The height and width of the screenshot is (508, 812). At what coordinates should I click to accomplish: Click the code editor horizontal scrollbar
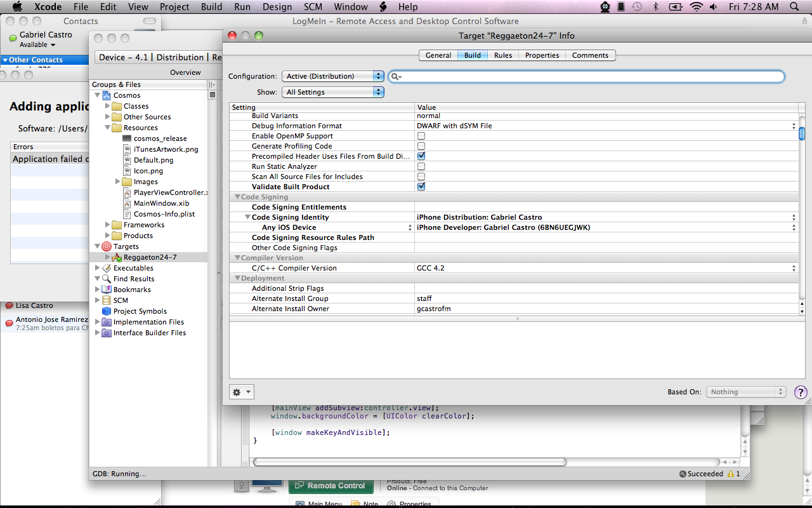(x=410, y=462)
